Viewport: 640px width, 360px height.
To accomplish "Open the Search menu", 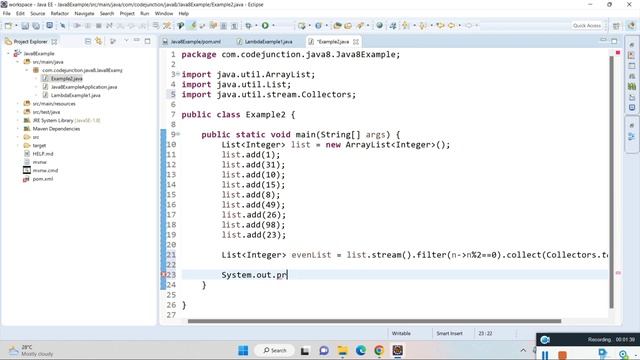I will point(107,13).
